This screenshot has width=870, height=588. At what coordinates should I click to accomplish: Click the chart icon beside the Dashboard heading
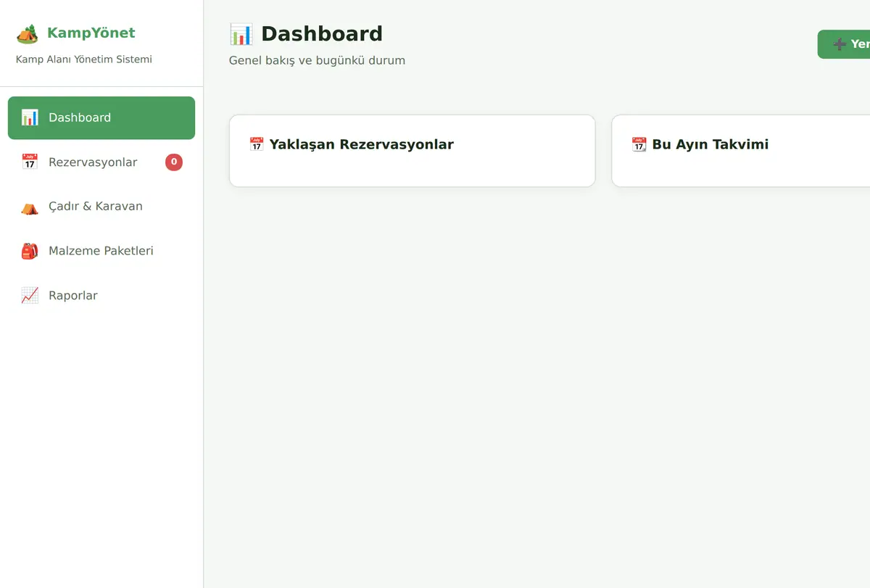(x=241, y=34)
